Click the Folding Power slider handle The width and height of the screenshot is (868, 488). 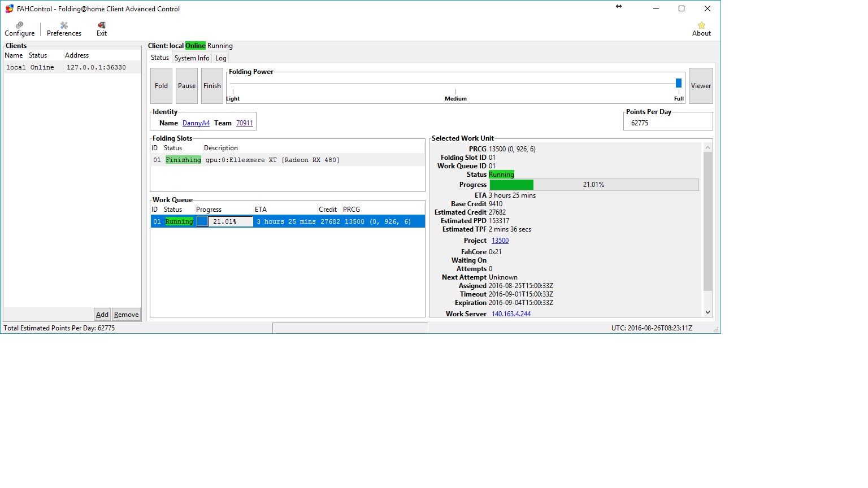pos(679,83)
